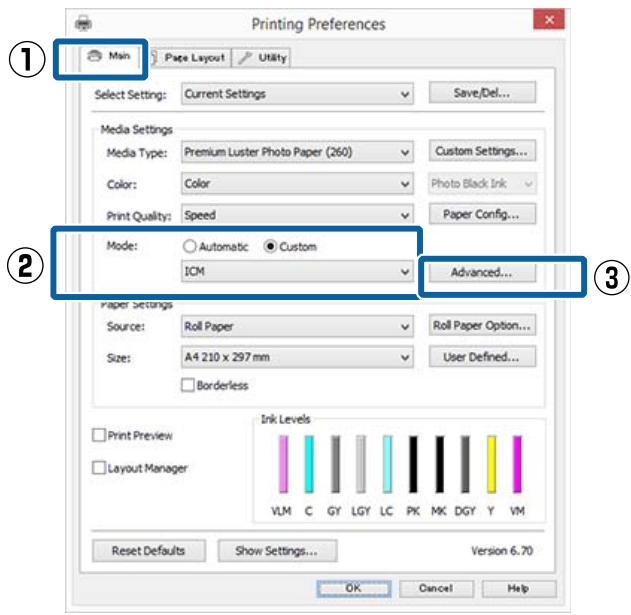Click the Version 6.70 text
This screenshot has width=631, height=615.
pos(502,551)
